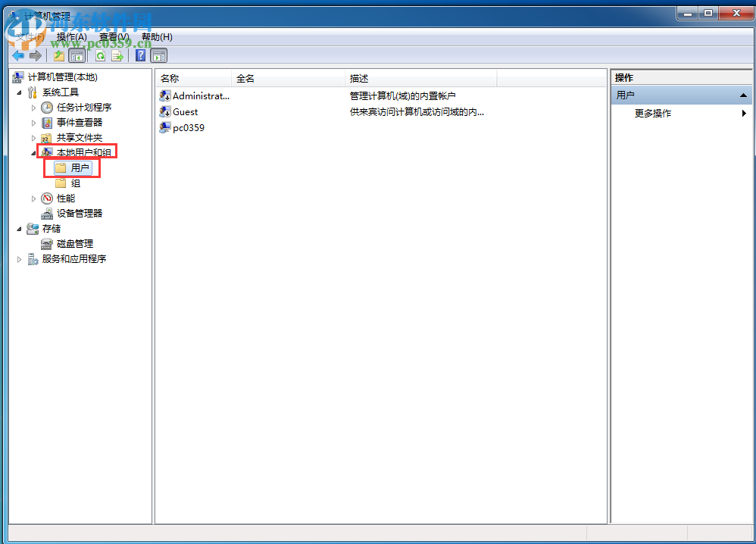
Task: Click the 任务计划程序 clock icon
Action: [47, 108]
